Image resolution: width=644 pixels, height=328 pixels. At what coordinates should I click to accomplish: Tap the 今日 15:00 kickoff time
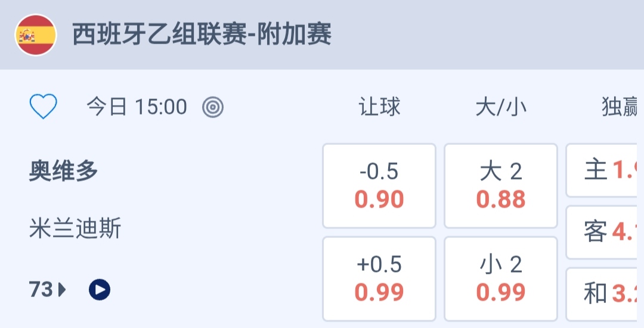137,107
